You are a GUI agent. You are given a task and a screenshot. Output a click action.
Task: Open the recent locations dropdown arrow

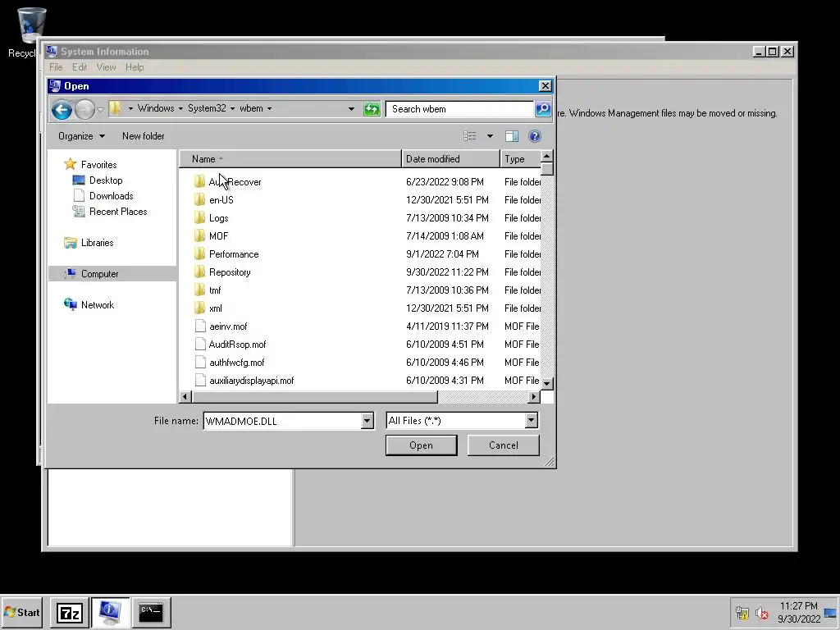(100, 110)
